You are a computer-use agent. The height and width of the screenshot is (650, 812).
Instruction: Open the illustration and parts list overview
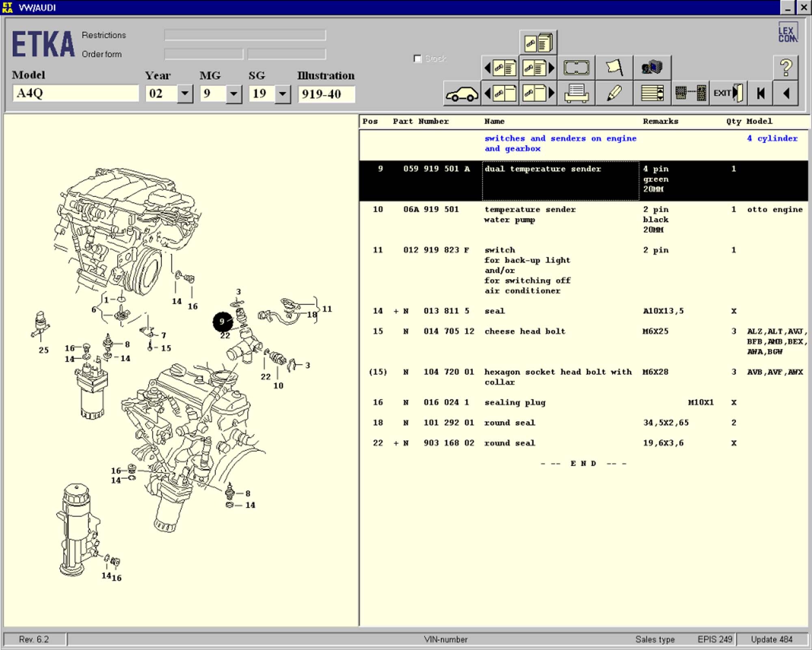tap(538, 42)
